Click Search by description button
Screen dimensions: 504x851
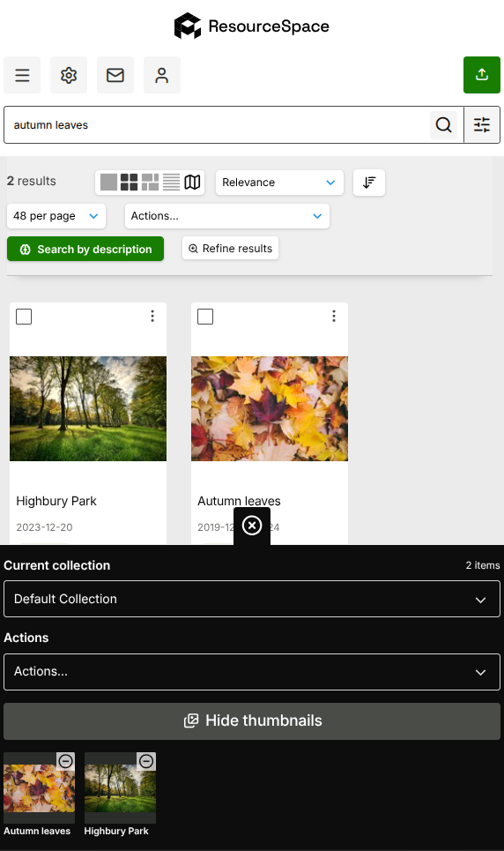85,249
